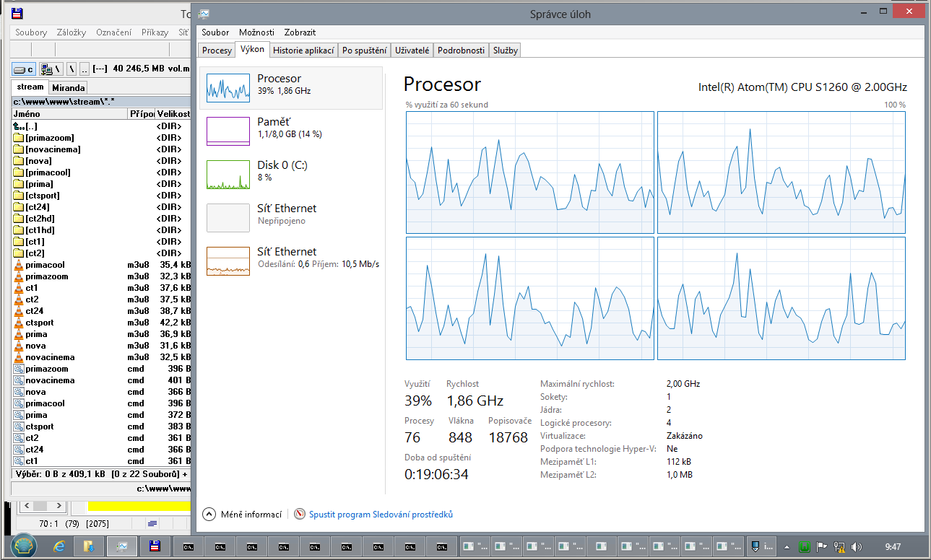The image size is (931, 560).
Task: Select the Procesor graph thumbnail in sidebar
Action: pyautogui.click(x=228, y=87)
